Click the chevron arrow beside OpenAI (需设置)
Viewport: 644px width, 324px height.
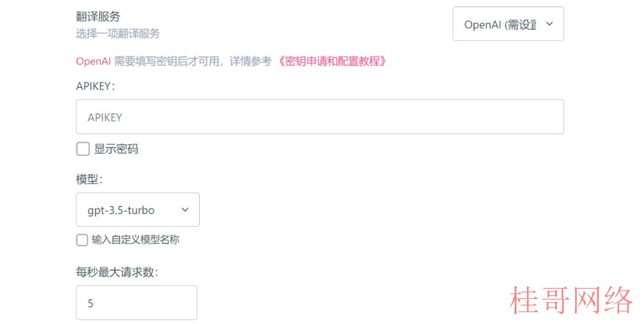tap(549, 24)
